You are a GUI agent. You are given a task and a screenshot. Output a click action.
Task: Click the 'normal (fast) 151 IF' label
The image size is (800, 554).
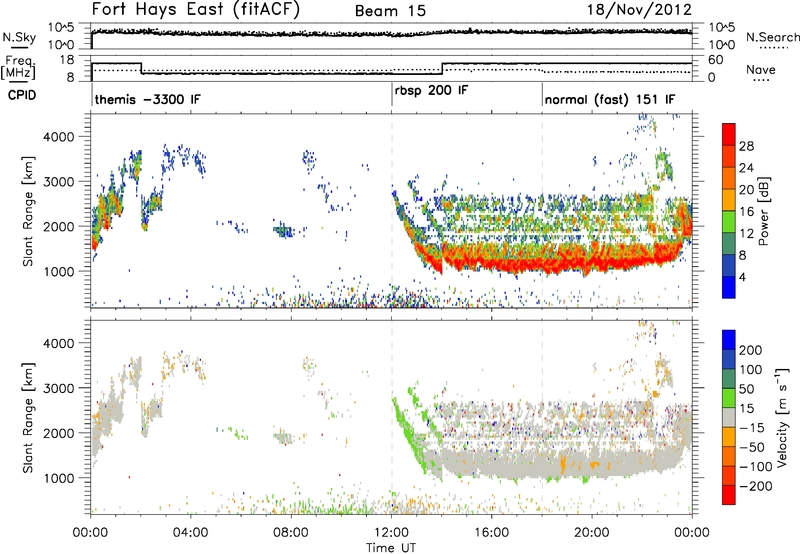point(610,99)
